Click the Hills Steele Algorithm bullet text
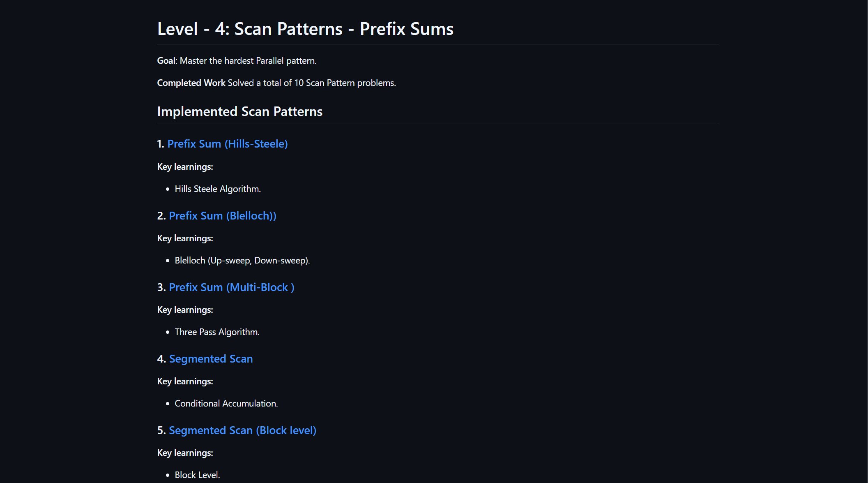This screenshot has height=483, width=868. (218, 189)
